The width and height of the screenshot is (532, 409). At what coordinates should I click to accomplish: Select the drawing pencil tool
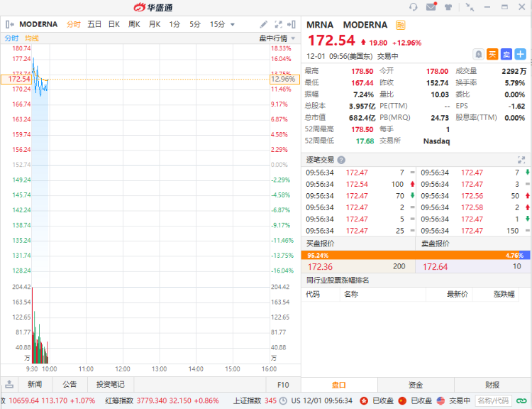pos(264,24)
